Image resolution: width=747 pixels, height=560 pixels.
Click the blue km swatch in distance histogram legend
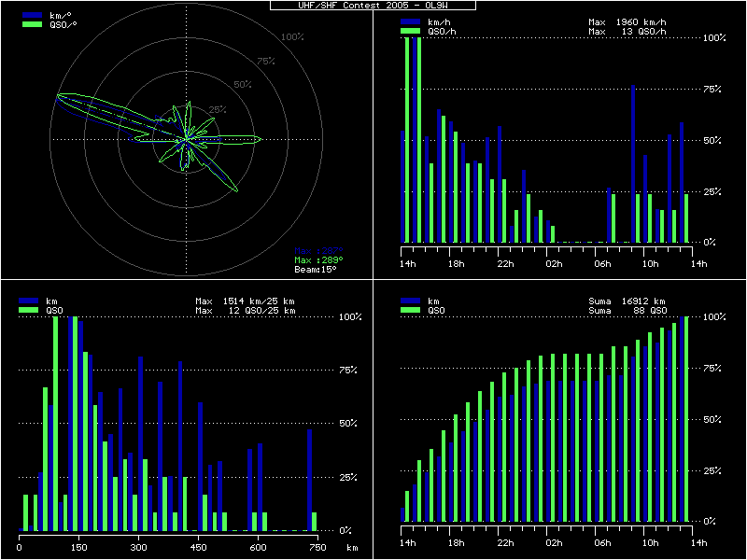[x=28, y=301]
